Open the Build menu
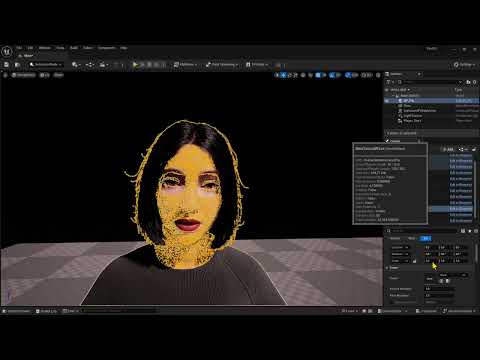 pos(74,48)
